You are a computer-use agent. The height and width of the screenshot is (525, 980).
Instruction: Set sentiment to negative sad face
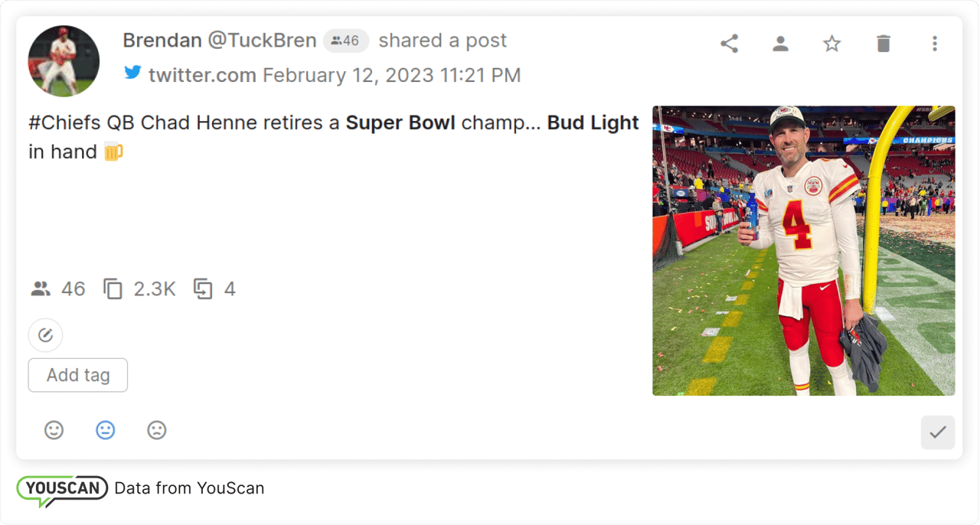pyautogui.click(x=157, y=430)
